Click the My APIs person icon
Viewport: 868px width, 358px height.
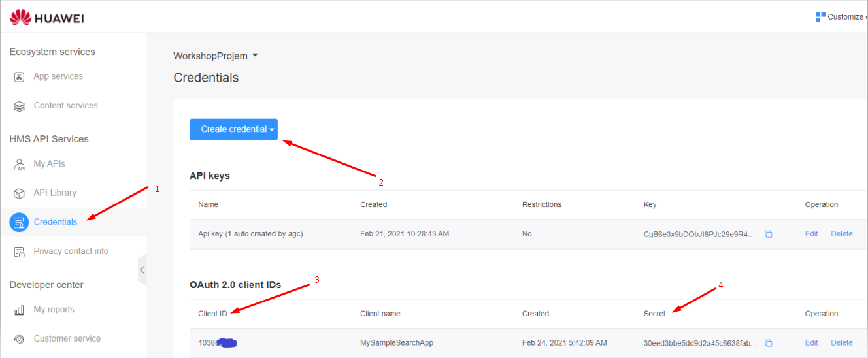[20, 164]
